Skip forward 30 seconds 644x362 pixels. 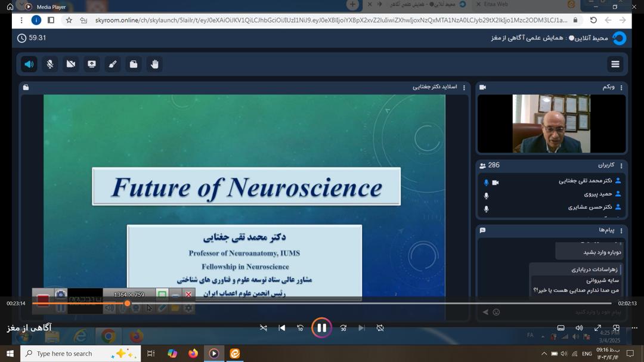pos(343,328)
